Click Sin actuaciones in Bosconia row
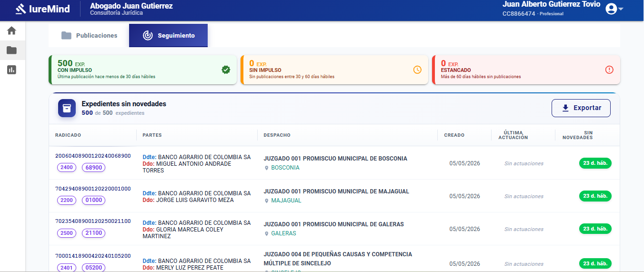This screenshot has height=272, width=644. coord(524,163)
